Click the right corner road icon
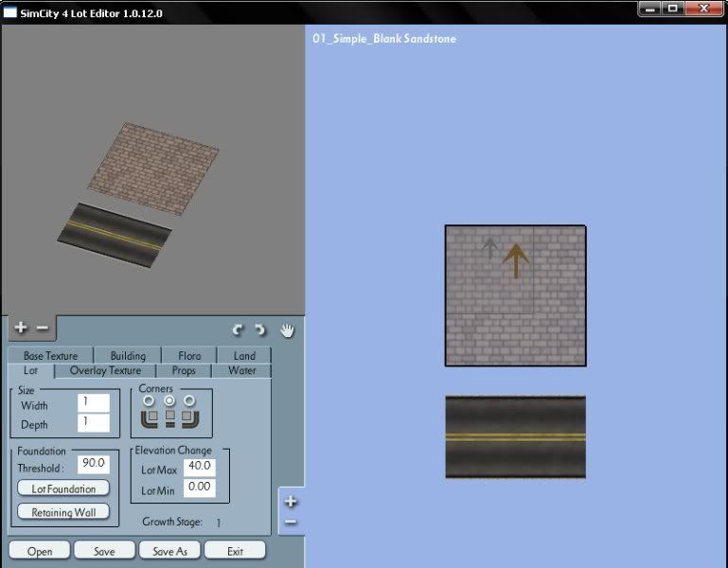 (190, 419)
